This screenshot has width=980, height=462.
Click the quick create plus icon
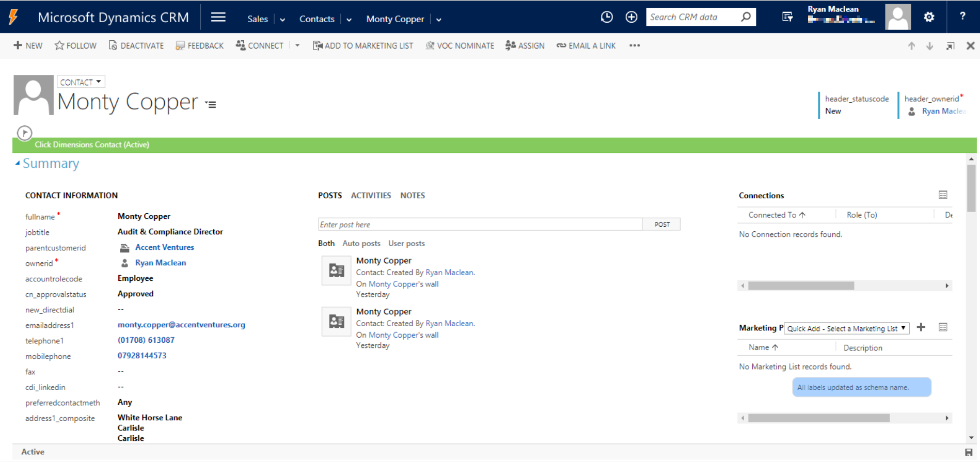[631, 17]
